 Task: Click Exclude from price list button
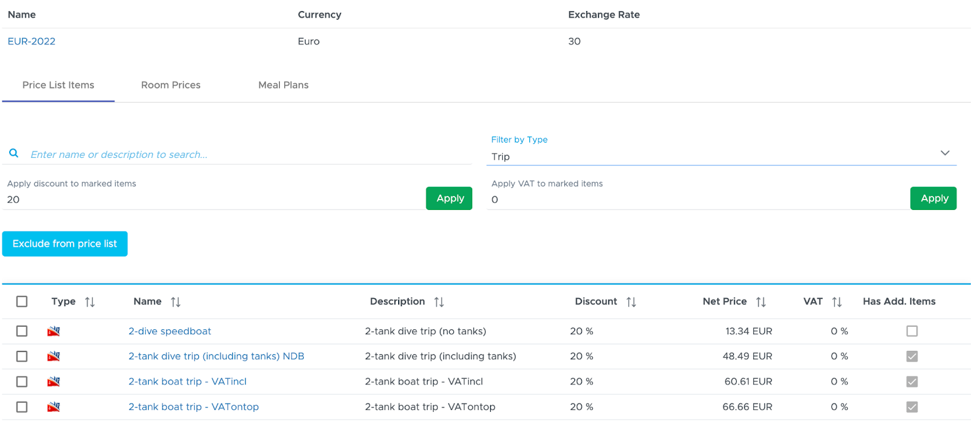65,244
